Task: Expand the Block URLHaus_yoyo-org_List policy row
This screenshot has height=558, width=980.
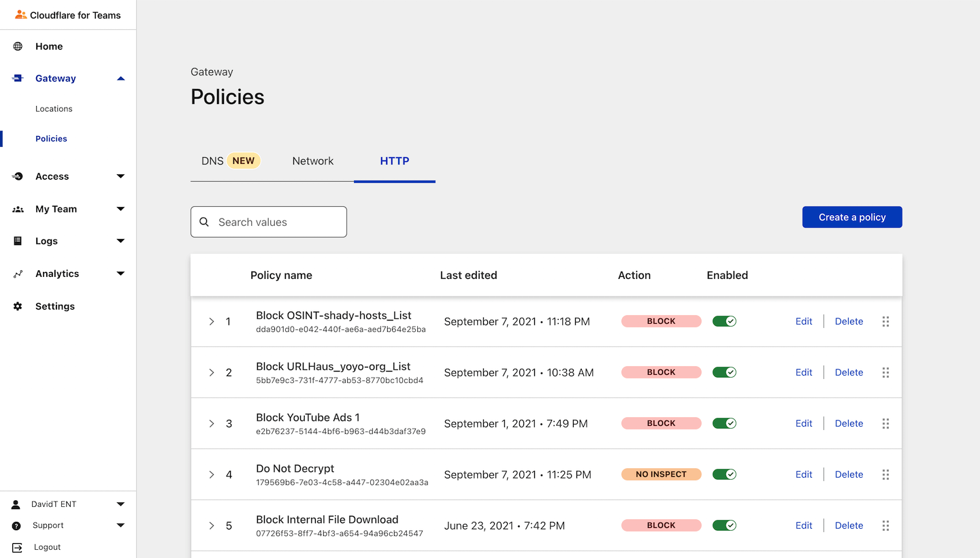Action: pyautogui.click(x=211, y=372)
